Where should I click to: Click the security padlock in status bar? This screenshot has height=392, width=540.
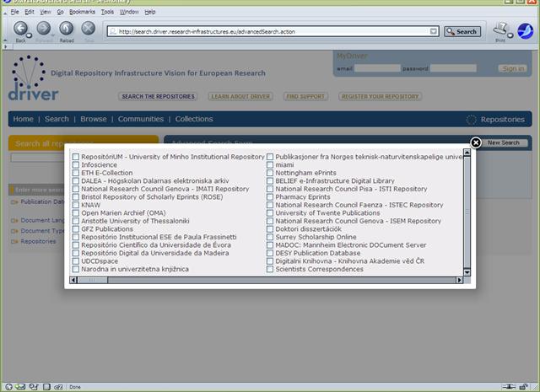[523, 387]
